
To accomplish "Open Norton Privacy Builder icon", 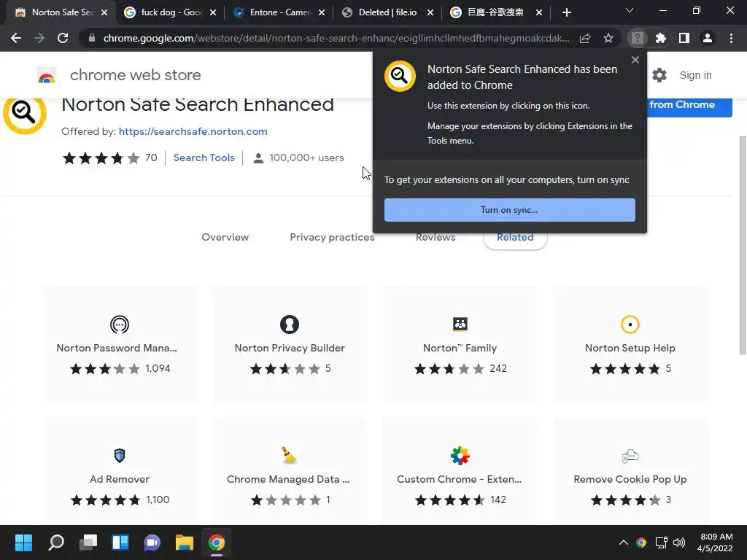I will click(289, 324).
